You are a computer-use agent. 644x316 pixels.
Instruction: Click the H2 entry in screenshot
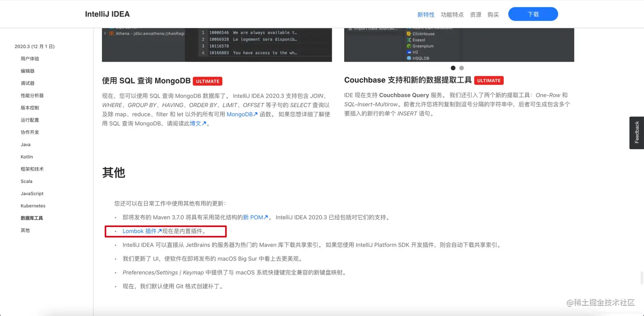point(412,52)
